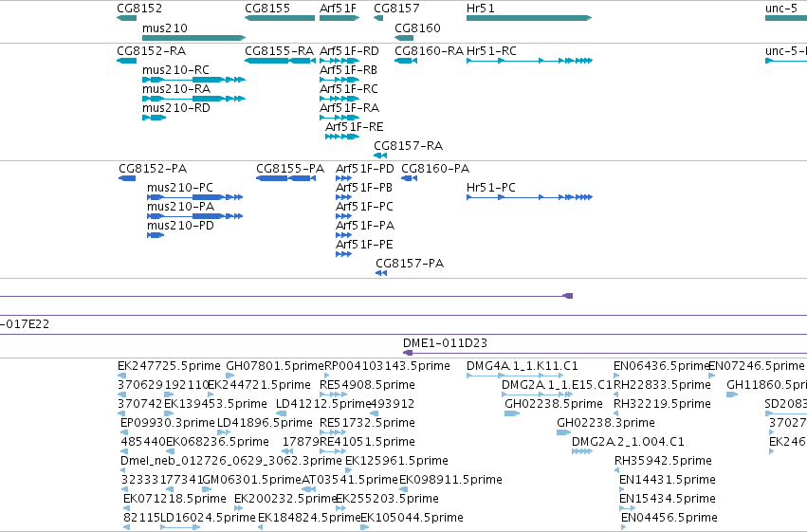
Task: Open the CG8155 gene label
Action: tap(267, 9)
